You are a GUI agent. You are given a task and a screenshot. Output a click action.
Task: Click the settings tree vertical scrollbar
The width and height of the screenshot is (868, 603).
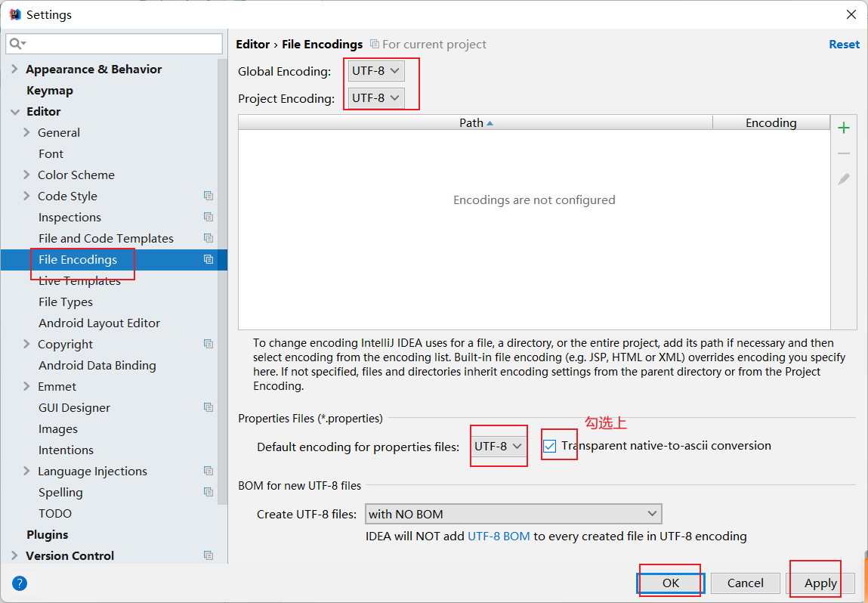pyautogui.click(x=223, y=283)
